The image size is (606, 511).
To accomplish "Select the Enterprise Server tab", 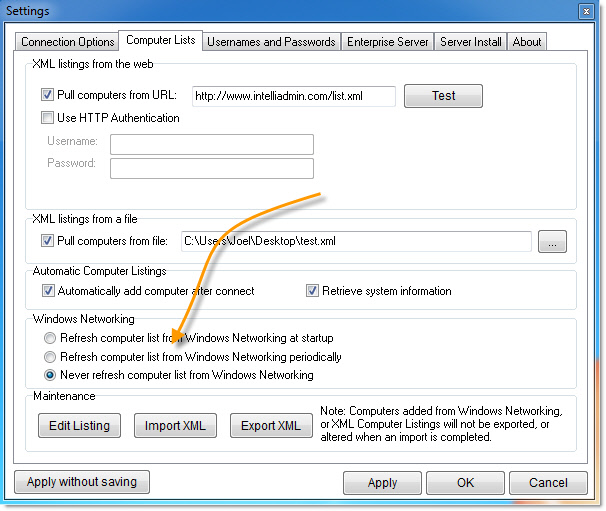I will click(x=388, y=42).
